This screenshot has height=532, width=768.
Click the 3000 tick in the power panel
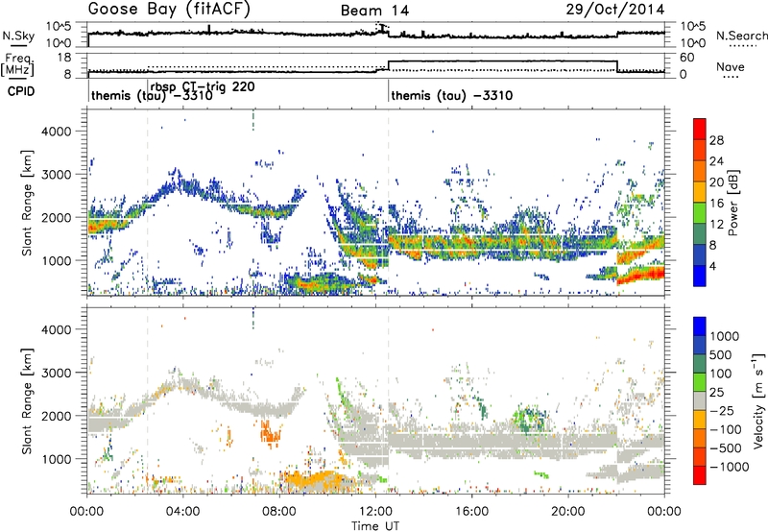point(56,175)
